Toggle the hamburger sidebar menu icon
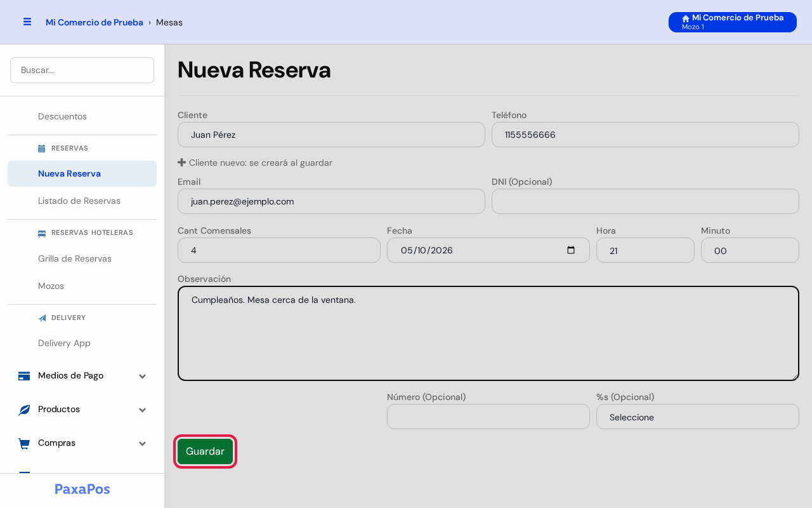Viewport: 812px width, 508px height. pos(27,22)
